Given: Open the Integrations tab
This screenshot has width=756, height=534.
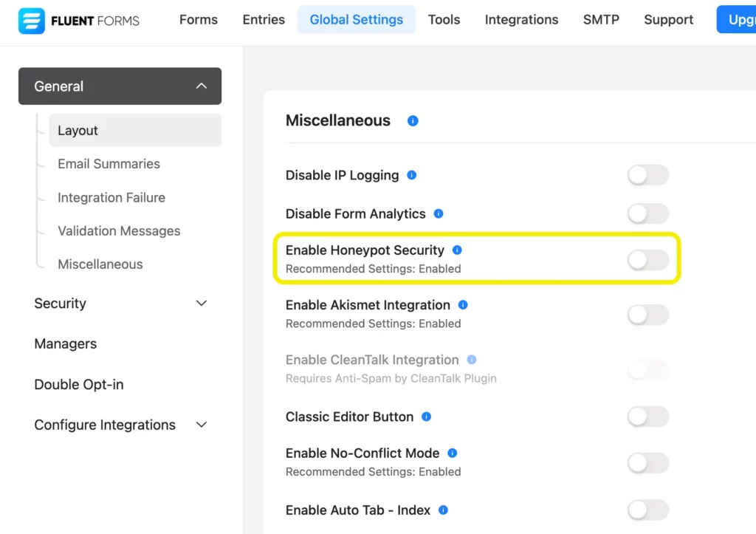Looking at the screenshot, I should (522, 20).
